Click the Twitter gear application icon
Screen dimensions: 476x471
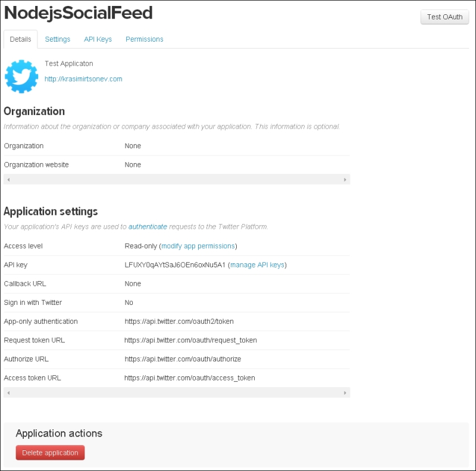21,77
